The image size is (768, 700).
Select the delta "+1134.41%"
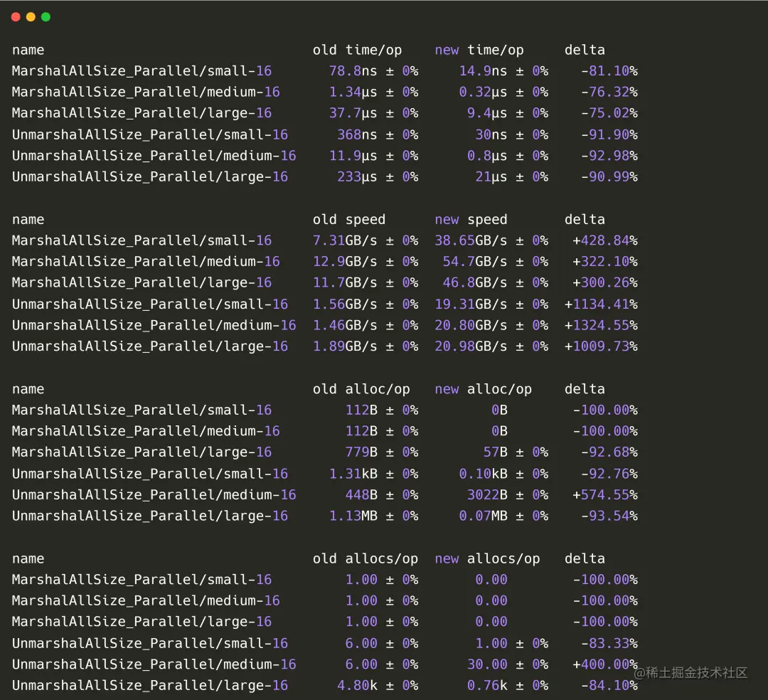[x=601, y=304]
